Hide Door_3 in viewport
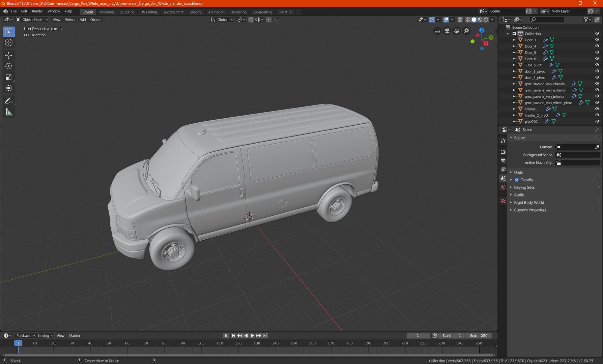This screenshot has height=364, width=603. coord(597,40)
